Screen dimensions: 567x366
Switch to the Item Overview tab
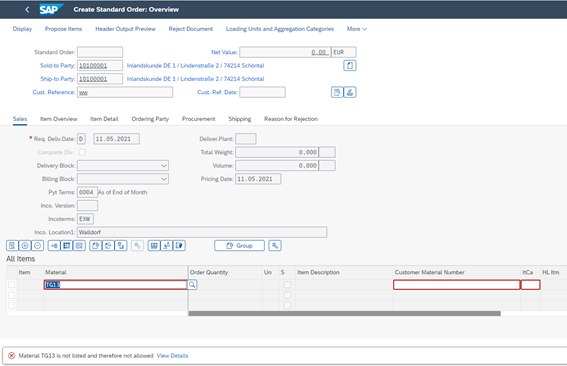coord(59,119)
